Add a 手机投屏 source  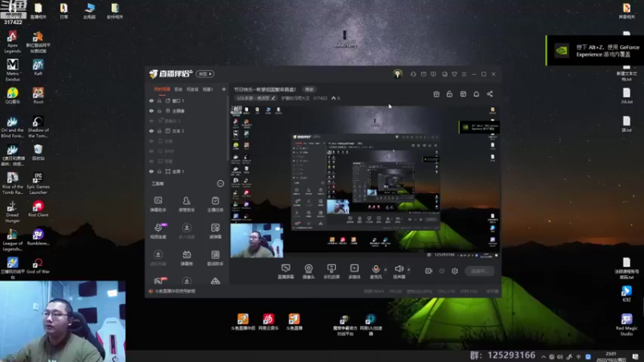[332, 271]
